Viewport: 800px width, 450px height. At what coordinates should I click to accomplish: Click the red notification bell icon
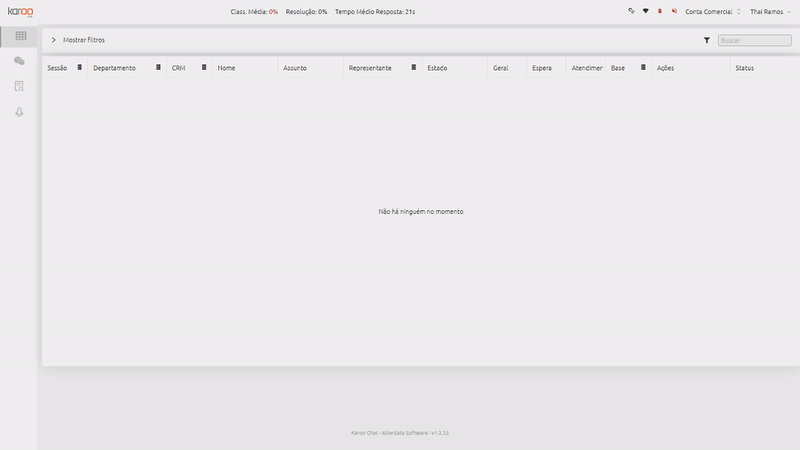[x=660, y=11]
